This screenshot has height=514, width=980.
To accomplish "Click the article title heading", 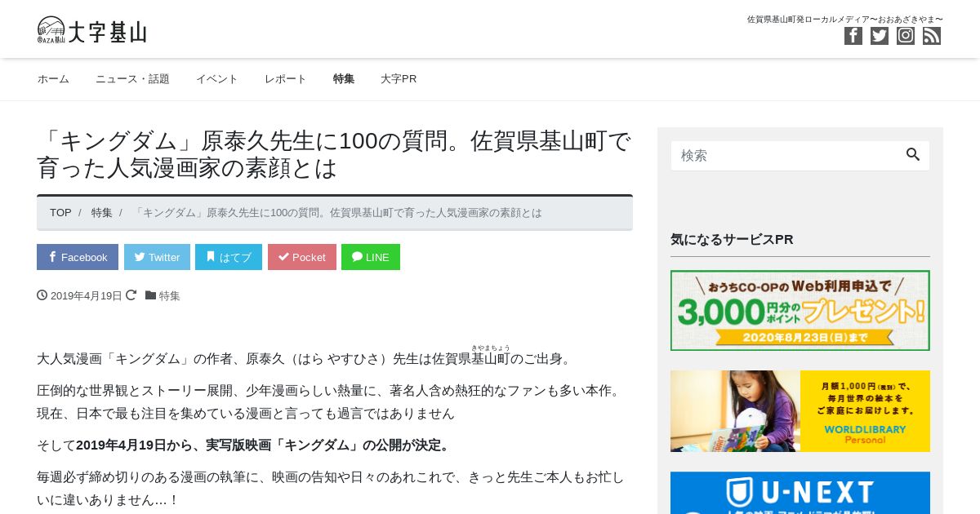I will tap(334, 154).
